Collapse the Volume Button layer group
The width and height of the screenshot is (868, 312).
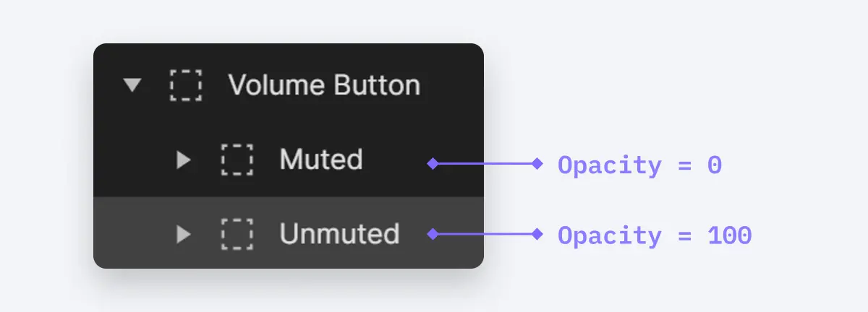click(x=132, y=85)
